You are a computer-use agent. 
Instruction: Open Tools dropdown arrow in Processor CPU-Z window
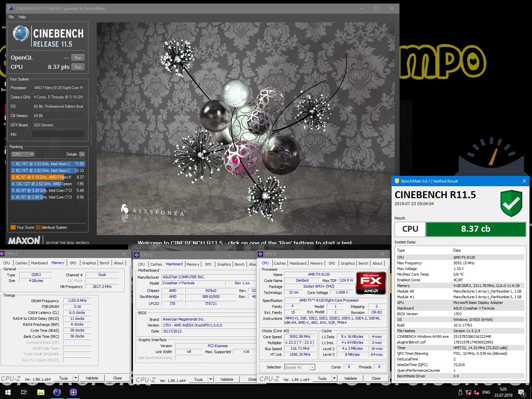click(x=334, y=378)
